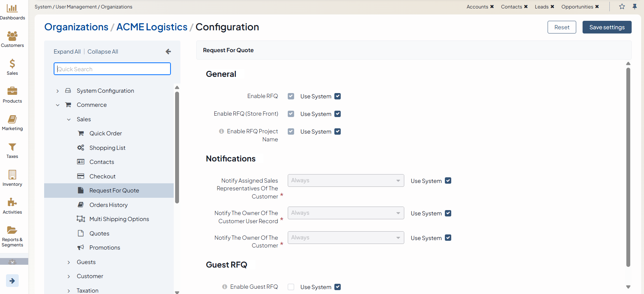
Task: Expand the System Configuration tree node
Action: click(58, 91)
